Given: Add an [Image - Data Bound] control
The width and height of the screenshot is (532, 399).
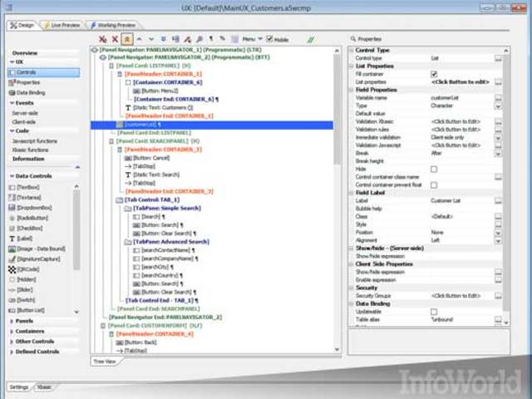Looking at the screenshot, I should (37, 249).
